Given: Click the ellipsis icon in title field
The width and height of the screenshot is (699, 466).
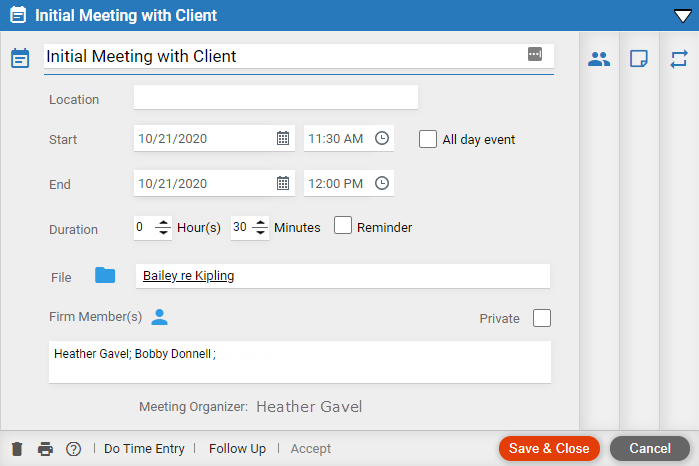Looking at the screenshot, I should click(x=535, y=54).
